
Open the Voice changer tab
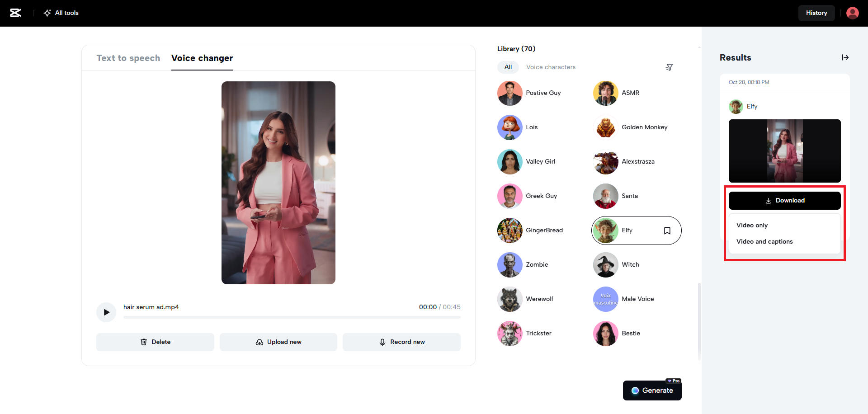click(202, 58)
